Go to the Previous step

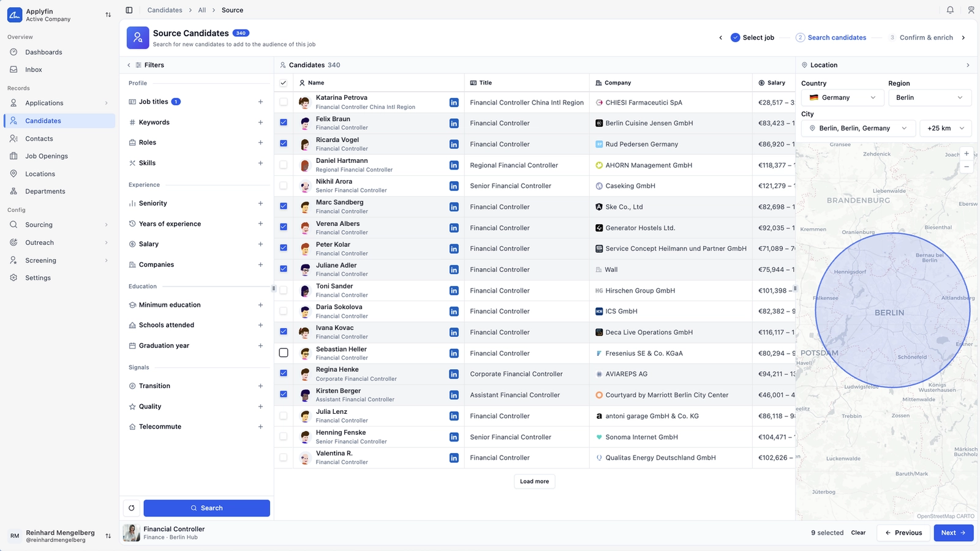[x=903, y=533]
